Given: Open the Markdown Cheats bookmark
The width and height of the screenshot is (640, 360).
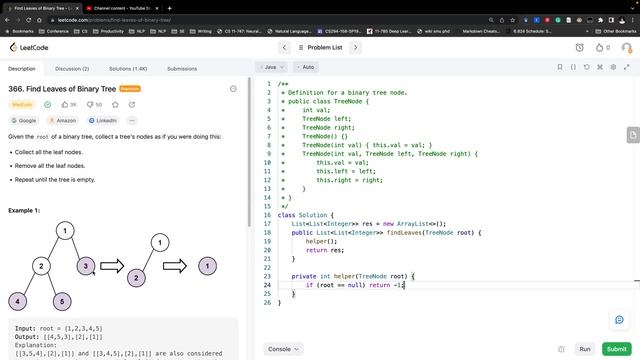Looking at the screenshot, I should (481, 31).
